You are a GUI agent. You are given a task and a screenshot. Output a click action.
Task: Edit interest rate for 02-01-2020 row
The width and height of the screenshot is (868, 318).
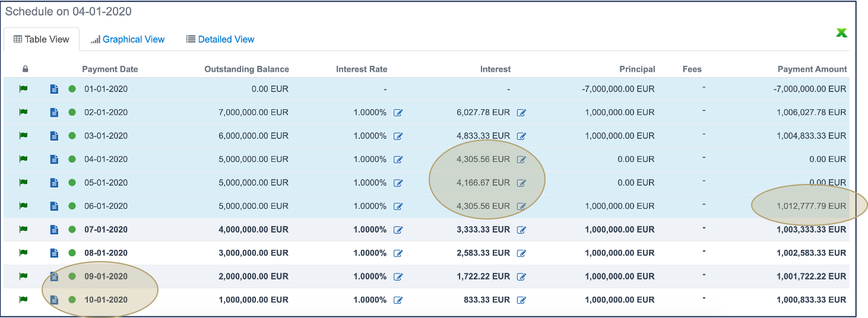[398, 113]
